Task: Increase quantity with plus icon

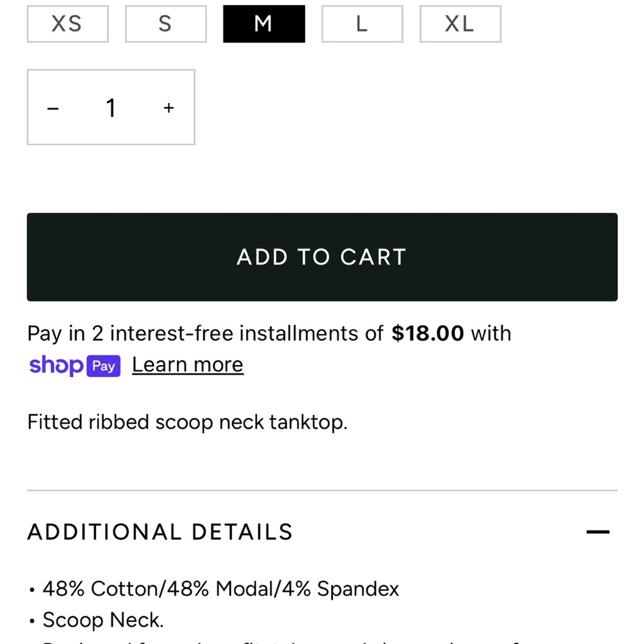Action: point(168,108)
